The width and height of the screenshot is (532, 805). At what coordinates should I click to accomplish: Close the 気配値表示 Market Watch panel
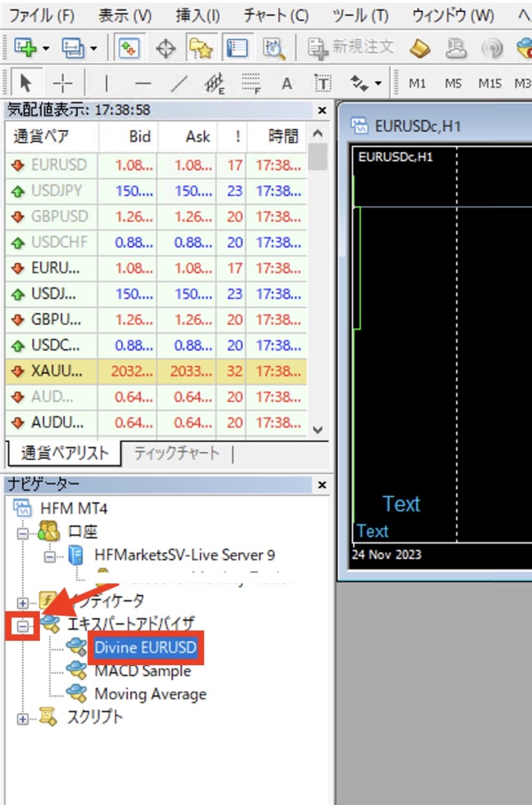point(322,110)
